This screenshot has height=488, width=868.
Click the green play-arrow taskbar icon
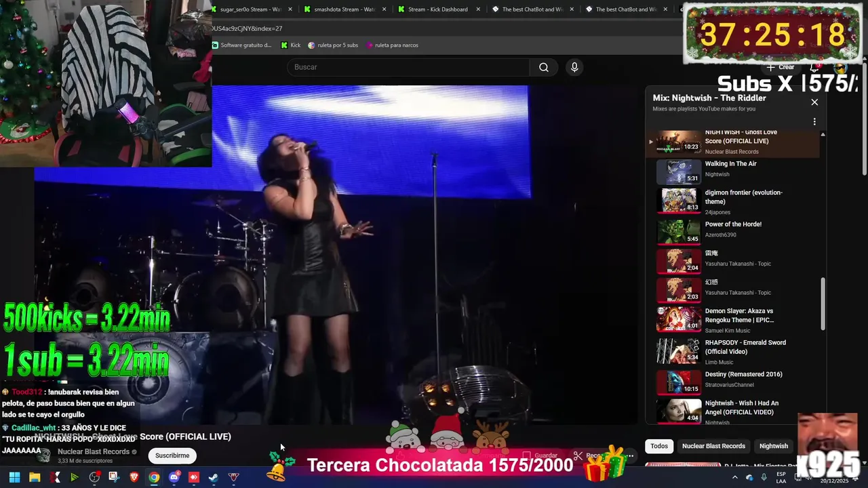[x=75, y=477]
